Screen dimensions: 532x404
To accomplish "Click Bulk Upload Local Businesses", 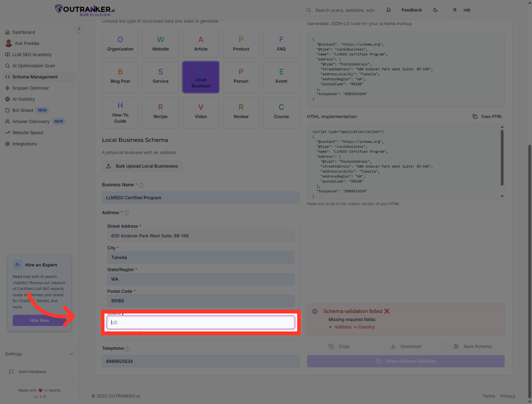I will (142, 166).
